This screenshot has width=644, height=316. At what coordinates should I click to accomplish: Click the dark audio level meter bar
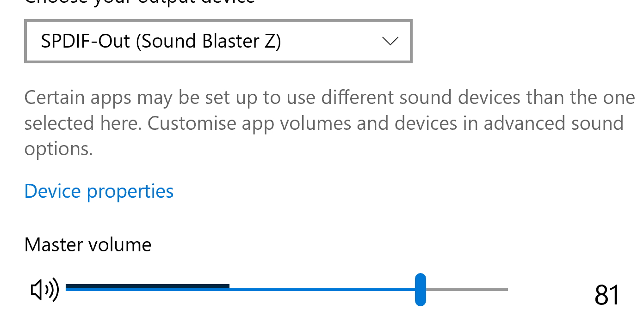(148, 286)
